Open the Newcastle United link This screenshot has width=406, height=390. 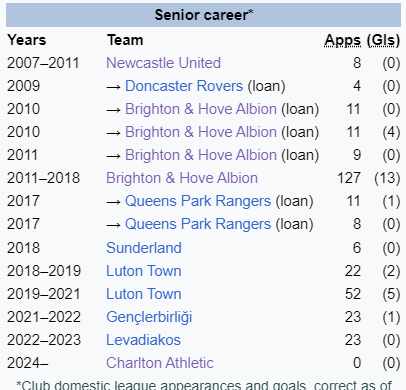[163, 63]
